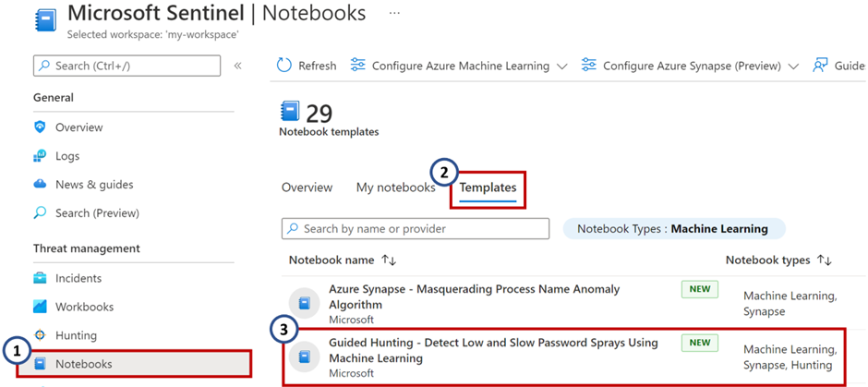The image size is (868, 387).
Task: Switch to the My notebooks tab
Action: click(396, 187)
